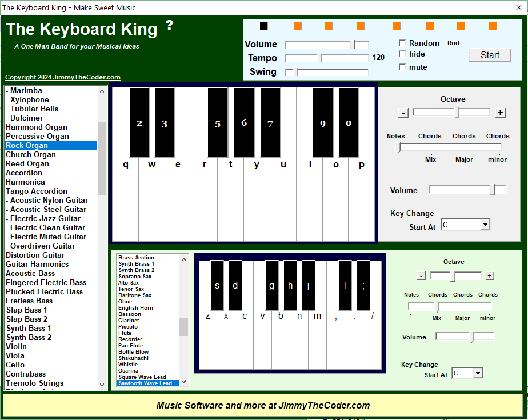Open lower Key Change Start At dropdown

tap(478, 373)
